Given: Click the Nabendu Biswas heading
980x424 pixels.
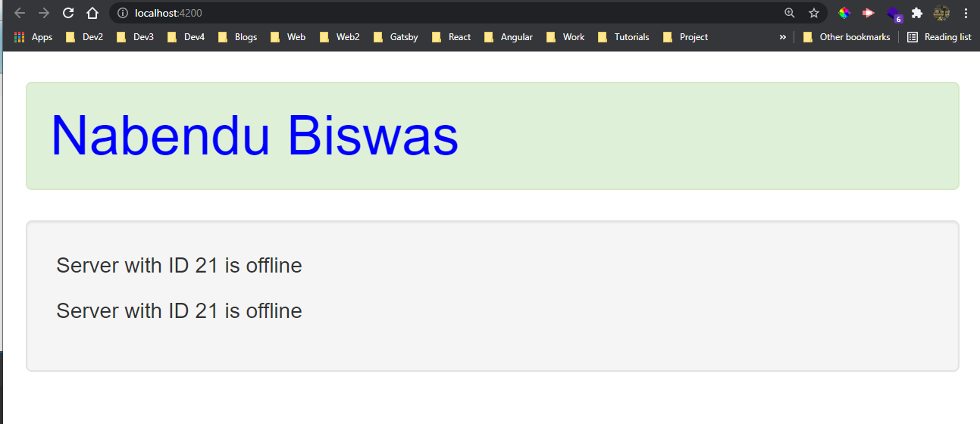Looking at the screenshot, I should coord(255,136).
